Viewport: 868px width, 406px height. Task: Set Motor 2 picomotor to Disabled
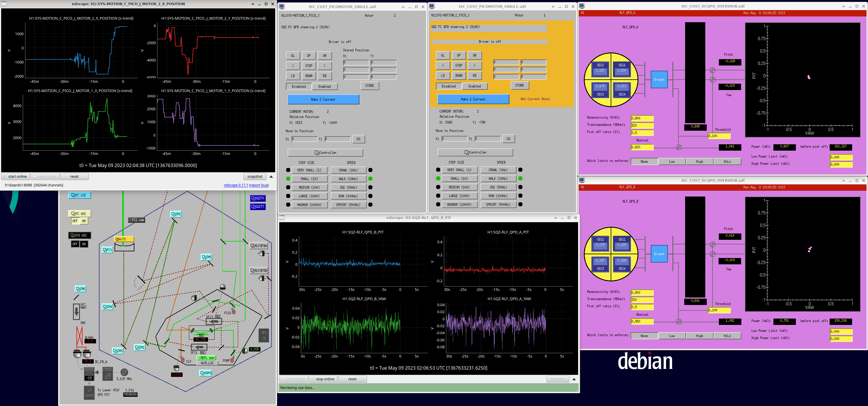pyautogui.click(x=299, y=87)
